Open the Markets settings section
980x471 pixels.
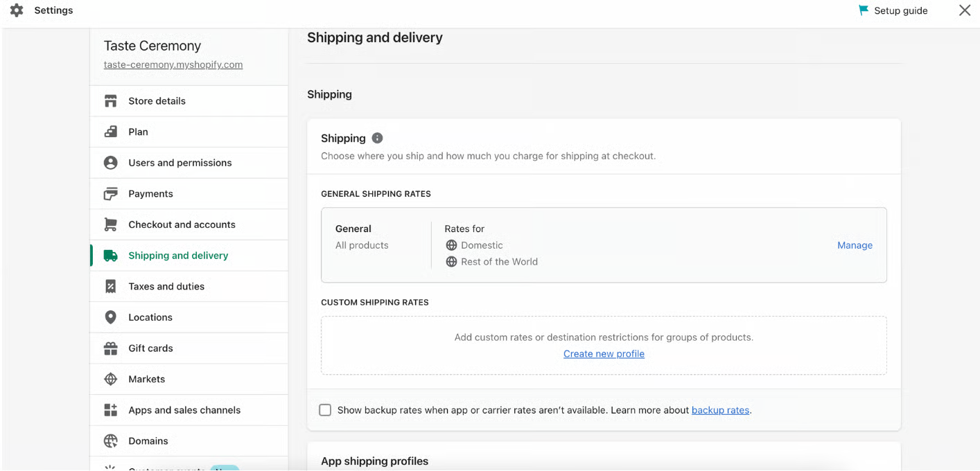[x=146, y=379]
